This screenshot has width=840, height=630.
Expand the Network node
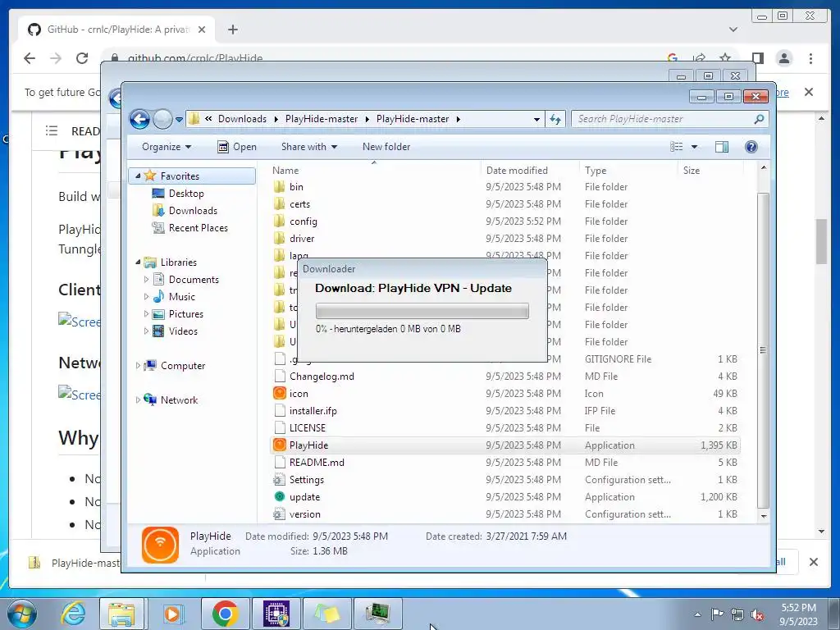pyautogui.click(x=138, y=399)
